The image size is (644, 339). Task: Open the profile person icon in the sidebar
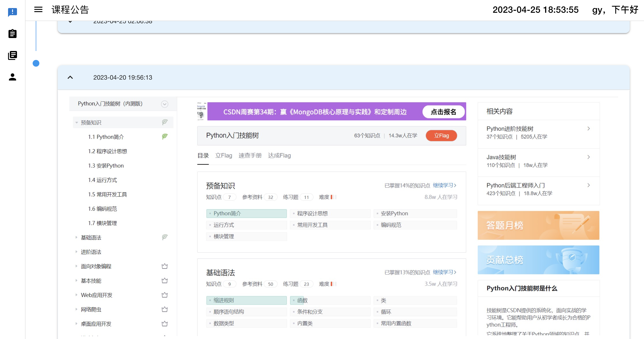[x=12, y=77]
